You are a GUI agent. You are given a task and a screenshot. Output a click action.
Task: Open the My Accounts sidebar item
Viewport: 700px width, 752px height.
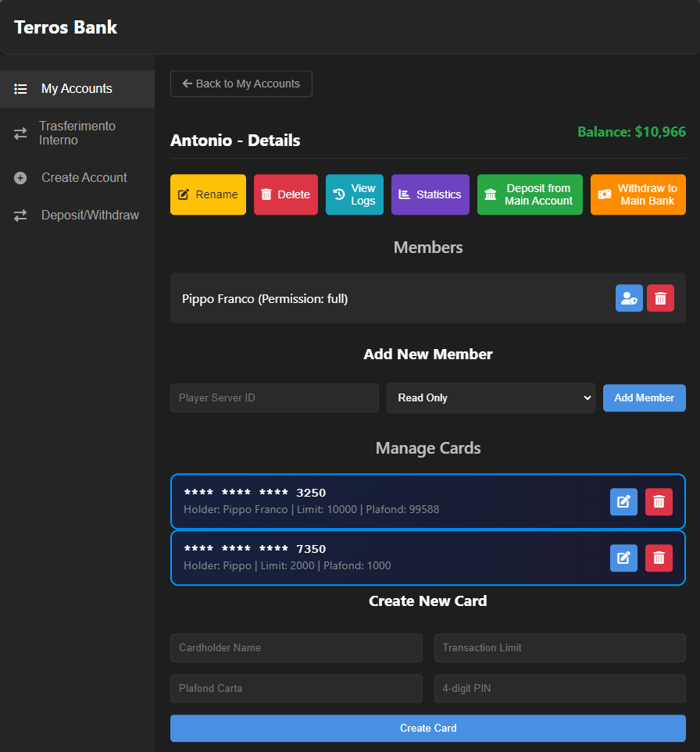pos(77,89)
